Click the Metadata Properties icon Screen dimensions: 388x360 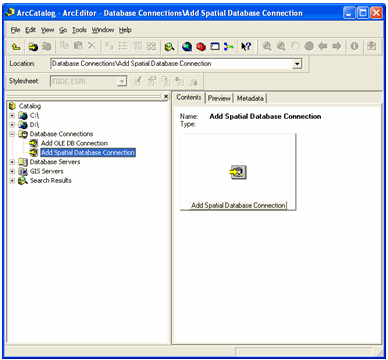(152, 81)
